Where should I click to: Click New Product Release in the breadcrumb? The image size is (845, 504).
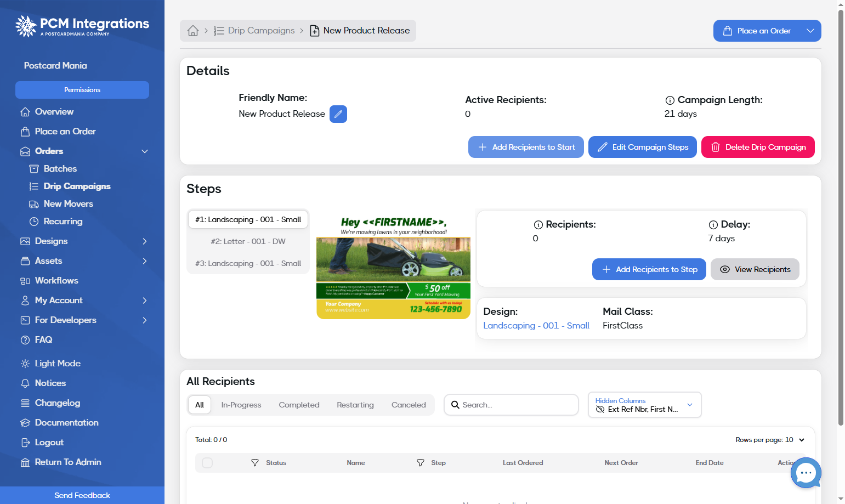coord(360,31)
